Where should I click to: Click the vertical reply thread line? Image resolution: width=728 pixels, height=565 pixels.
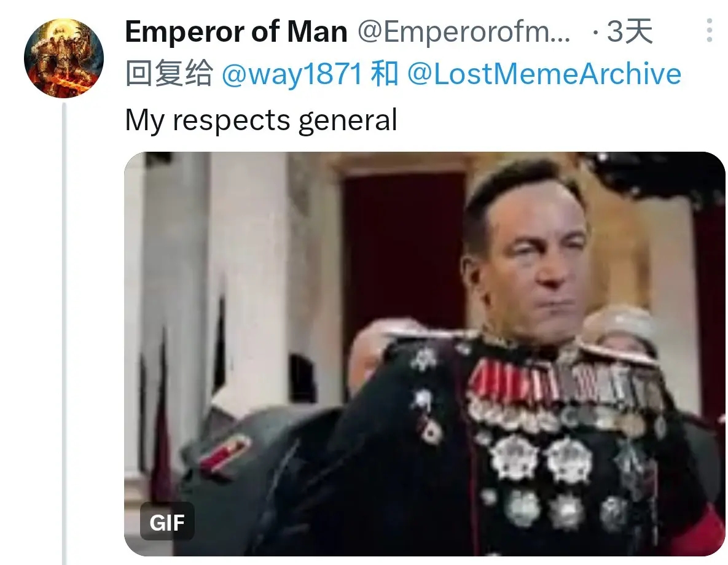65,333
